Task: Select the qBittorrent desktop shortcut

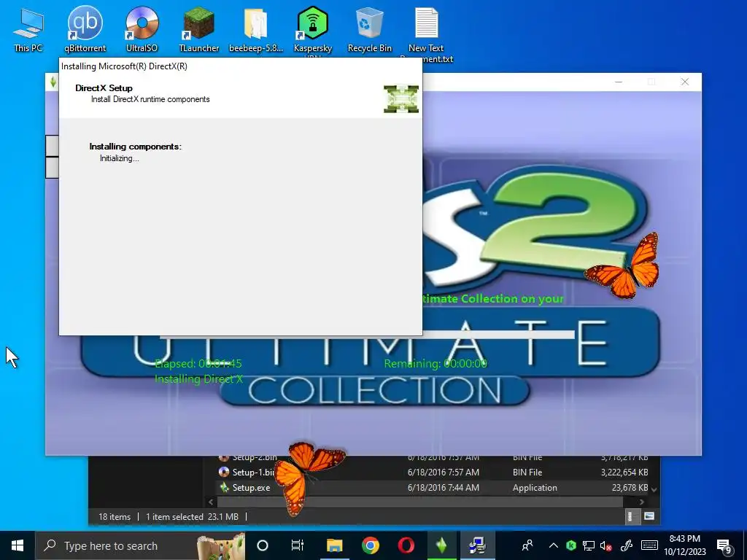Action: pyautogui.click(x=85, y=29)
